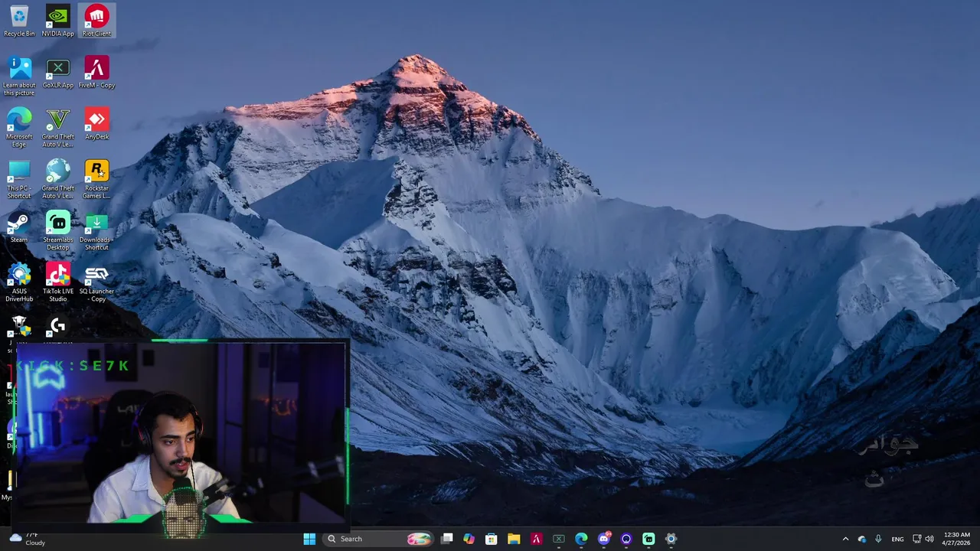Open the clock showing 12:30 AM

(x=956, y=539)
